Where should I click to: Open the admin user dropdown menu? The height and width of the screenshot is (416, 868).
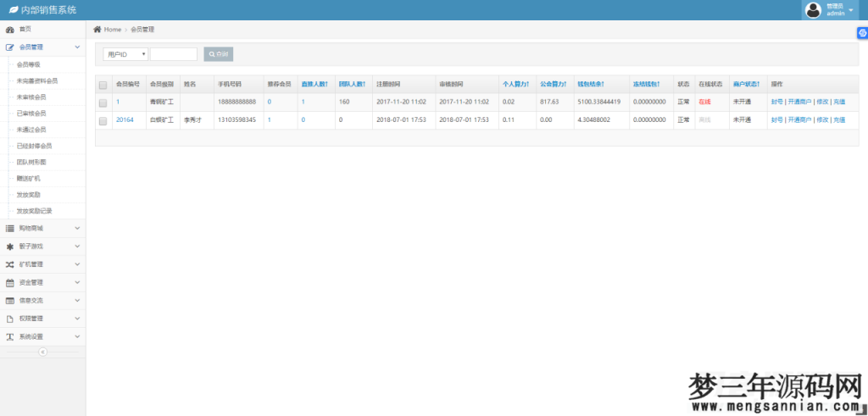coord(835,10)
